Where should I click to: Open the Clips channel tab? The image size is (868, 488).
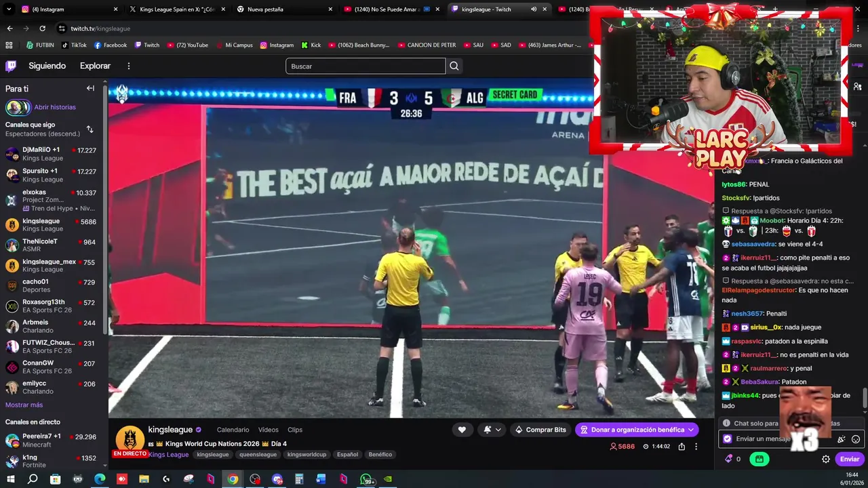pyautogui.click(x=295, y=430)
